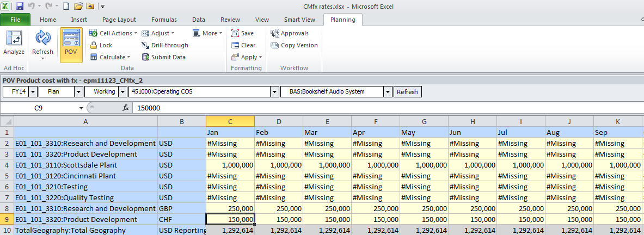Click the Refresh icon in ribbon
The height and width of the screenshot is (235, 644).
(x=42, y=42)
